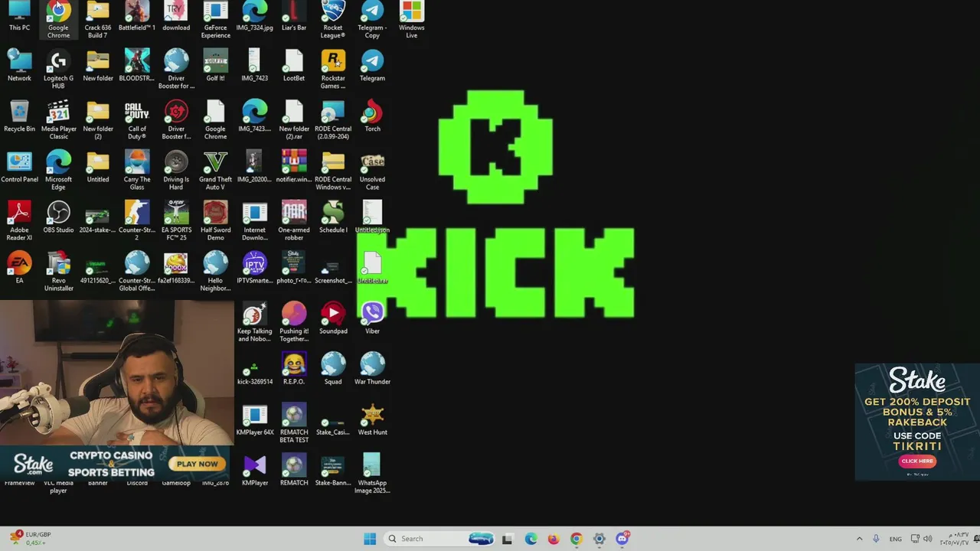Launch Adobe Reader XI

pos(19,221)
